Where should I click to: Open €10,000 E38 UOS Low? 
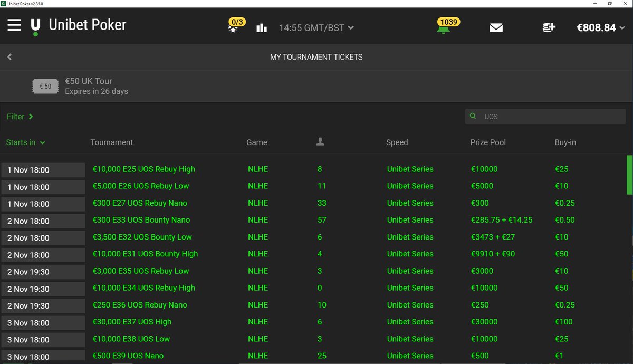[131, 339]
